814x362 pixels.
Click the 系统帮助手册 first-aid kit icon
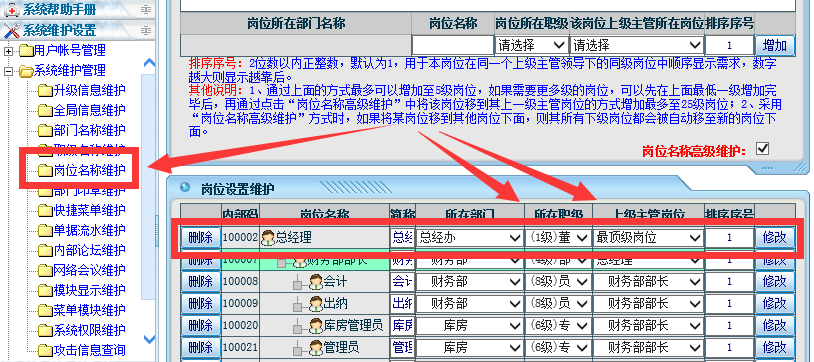[11, 9]
